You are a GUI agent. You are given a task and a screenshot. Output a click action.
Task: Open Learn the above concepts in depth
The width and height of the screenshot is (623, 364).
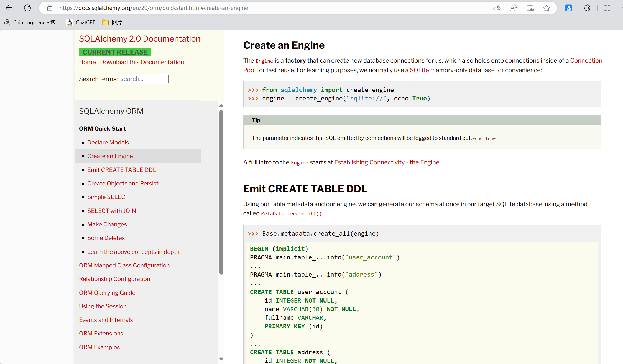[x=133, y=252]
